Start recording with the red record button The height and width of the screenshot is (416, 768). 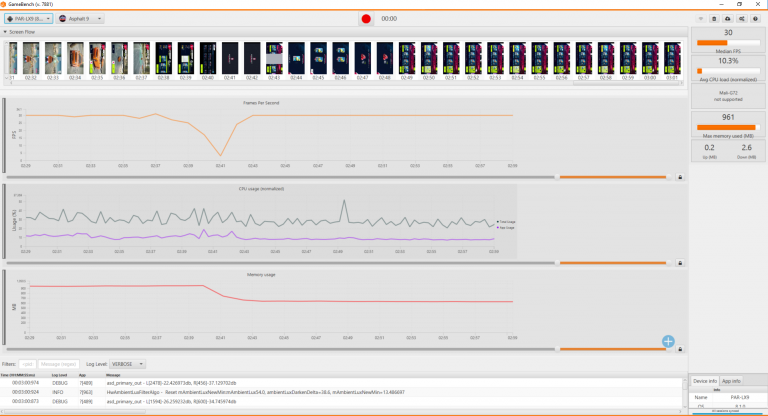click(366, 19)
